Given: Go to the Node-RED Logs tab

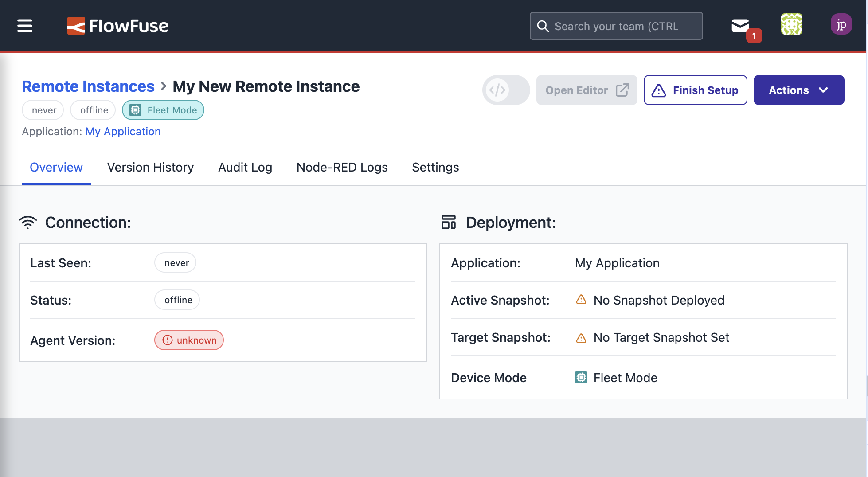Looking at the screenshot, I should click(x=342, y=167).
